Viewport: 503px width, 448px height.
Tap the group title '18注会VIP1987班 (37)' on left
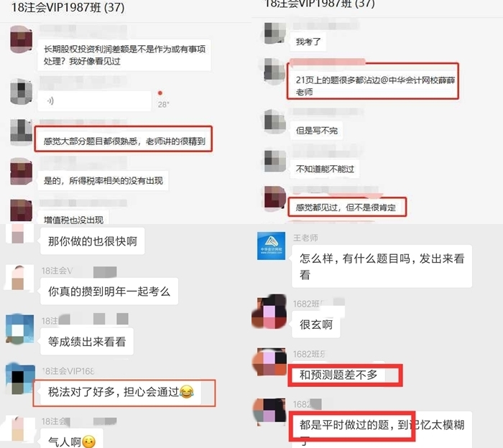click(x=68, y=7)
